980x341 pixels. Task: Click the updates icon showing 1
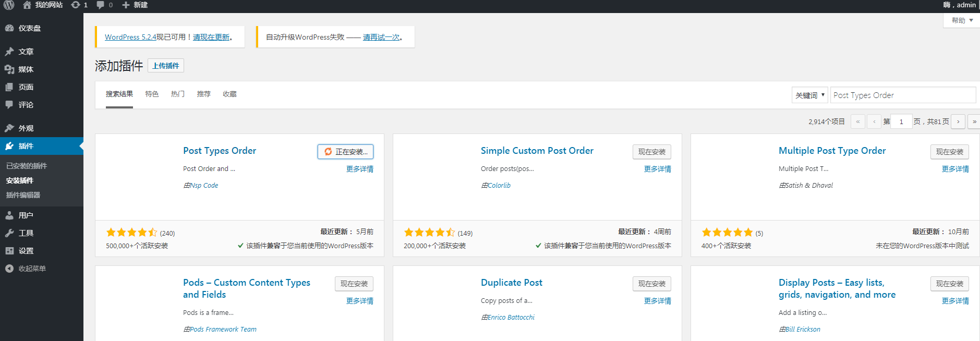pyautogui.click(x=76, y=5)
